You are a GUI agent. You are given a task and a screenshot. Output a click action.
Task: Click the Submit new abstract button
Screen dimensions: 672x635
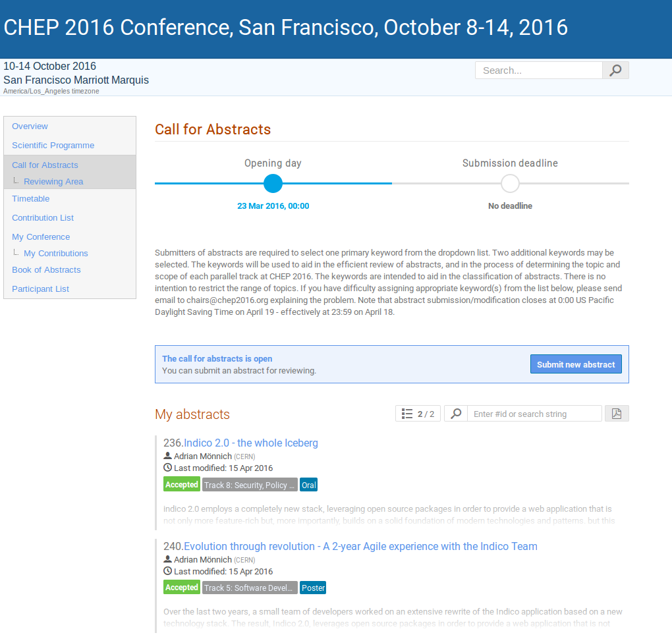pos(576,364)
